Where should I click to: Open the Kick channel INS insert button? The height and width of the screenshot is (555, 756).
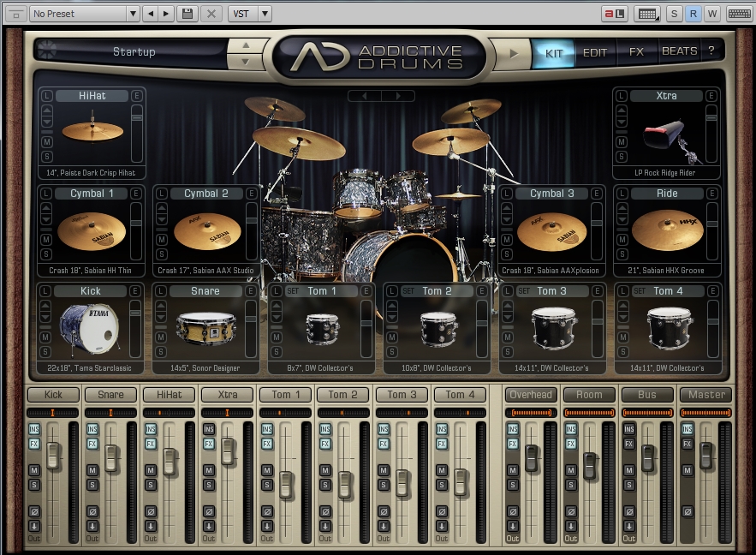(34, 428)
